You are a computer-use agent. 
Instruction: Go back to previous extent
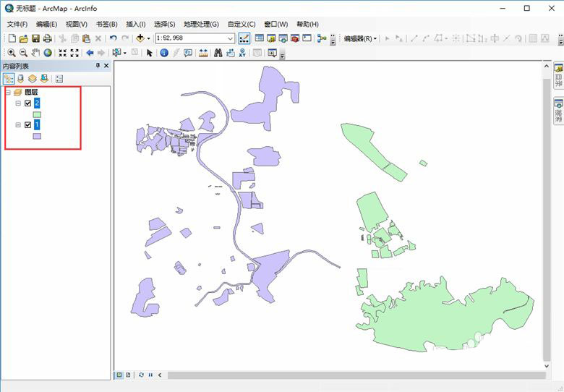(90, 53)
